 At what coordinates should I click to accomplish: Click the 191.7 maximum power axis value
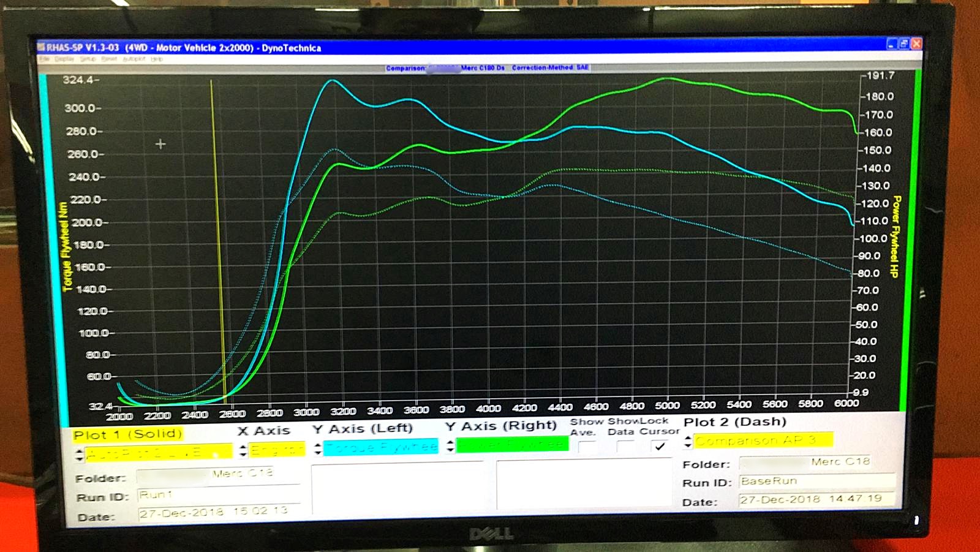[x=880, y=75]
